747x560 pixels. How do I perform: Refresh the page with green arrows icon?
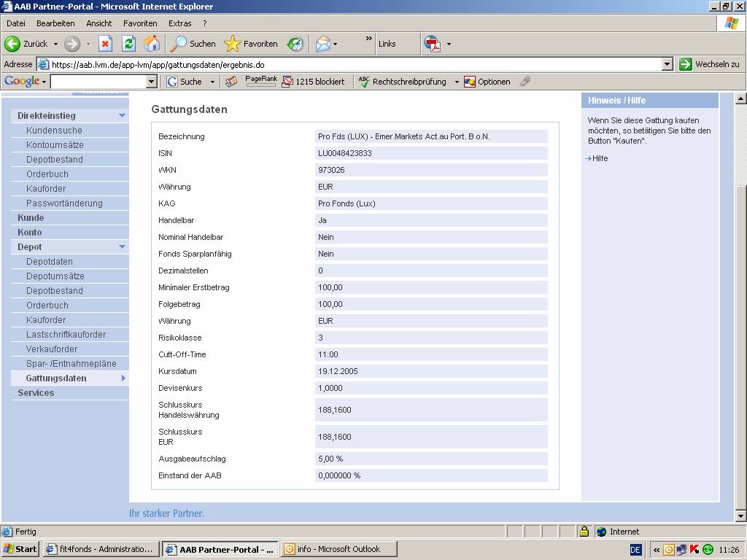[128, 44]
